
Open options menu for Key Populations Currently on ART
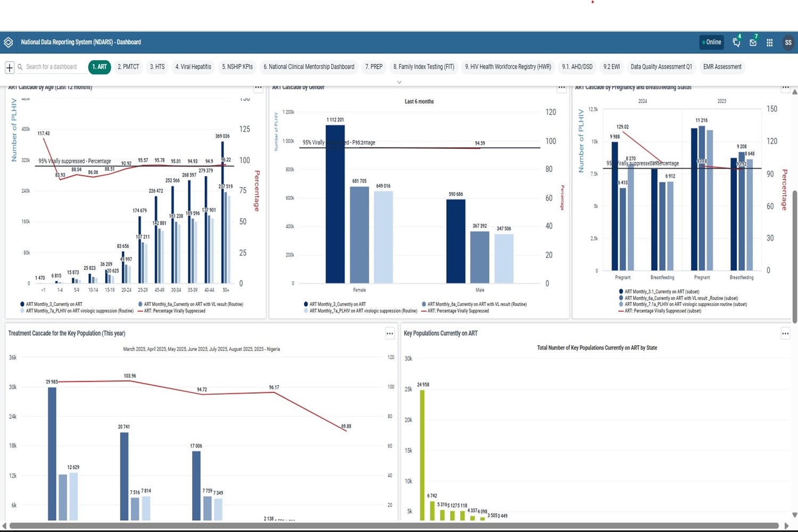[x=785, y=334]
